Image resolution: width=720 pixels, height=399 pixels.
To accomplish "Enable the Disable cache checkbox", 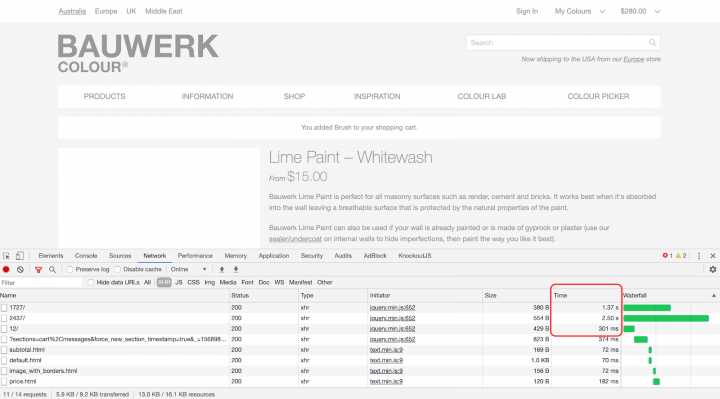I will (118, 270).
